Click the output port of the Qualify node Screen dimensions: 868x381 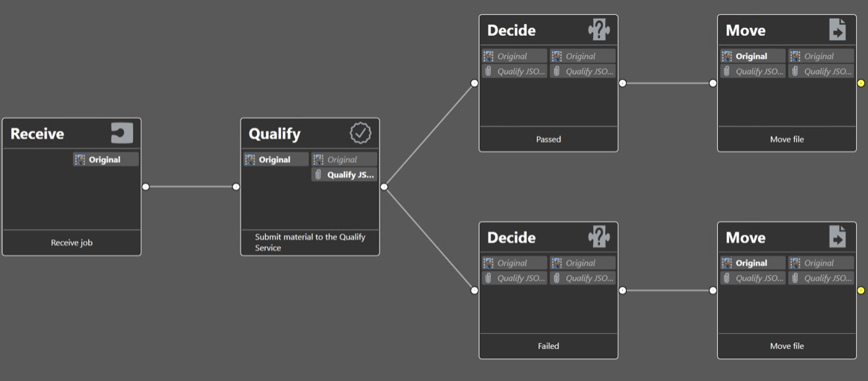[x=384, y=187]
